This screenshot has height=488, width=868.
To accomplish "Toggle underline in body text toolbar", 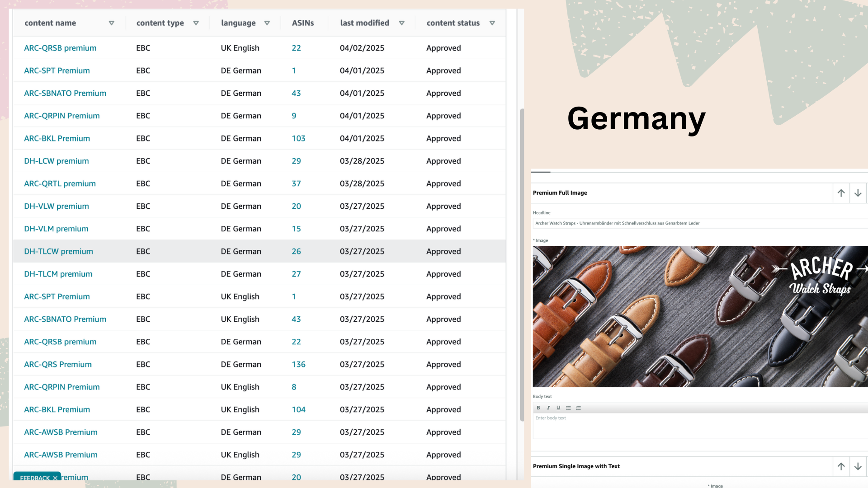I will point(558,408).
